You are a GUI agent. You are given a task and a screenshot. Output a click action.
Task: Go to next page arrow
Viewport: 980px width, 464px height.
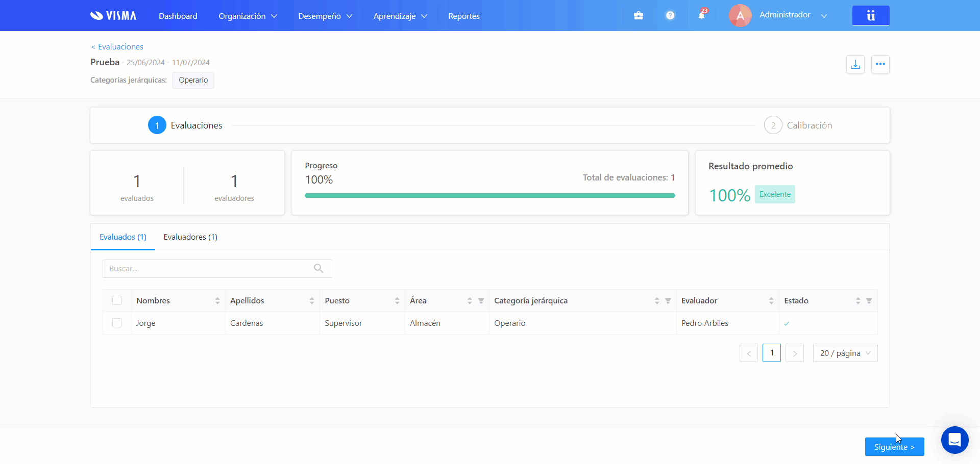(795, 353)
